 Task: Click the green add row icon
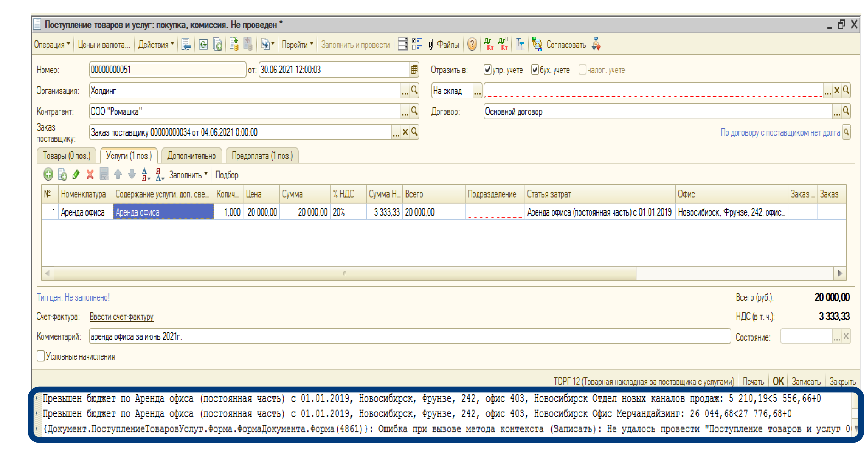(48, 174)
